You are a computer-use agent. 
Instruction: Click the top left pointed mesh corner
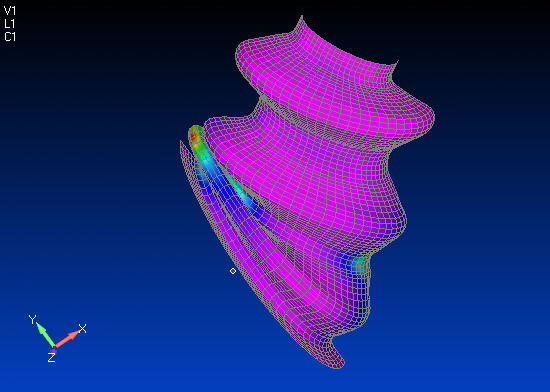click(302, 18)
